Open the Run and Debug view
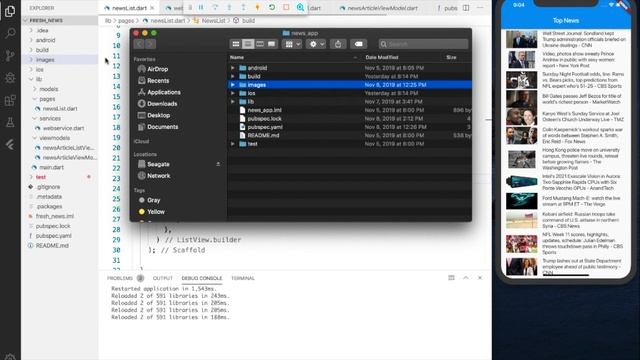 point(10,78)
